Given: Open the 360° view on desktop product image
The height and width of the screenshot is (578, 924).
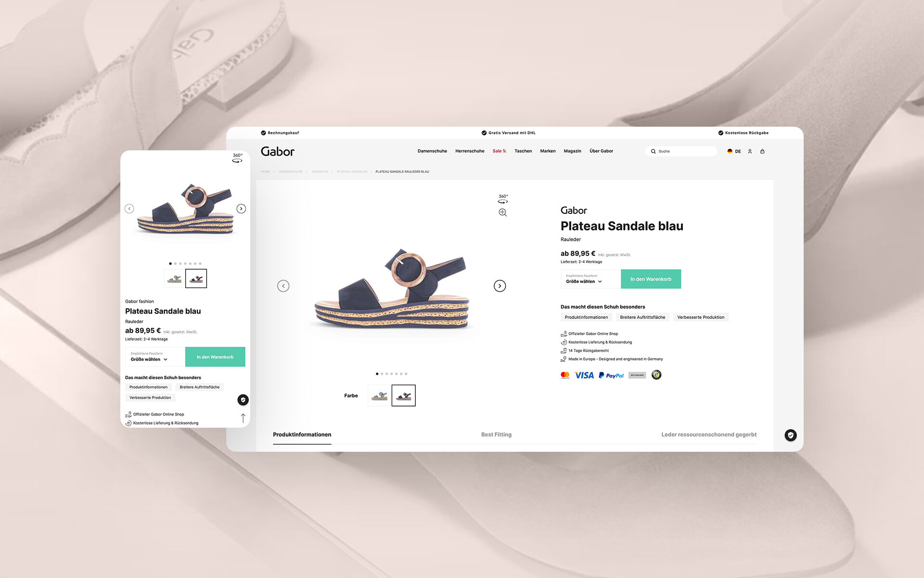Looking at the screenshot, I should click(503, 198).
